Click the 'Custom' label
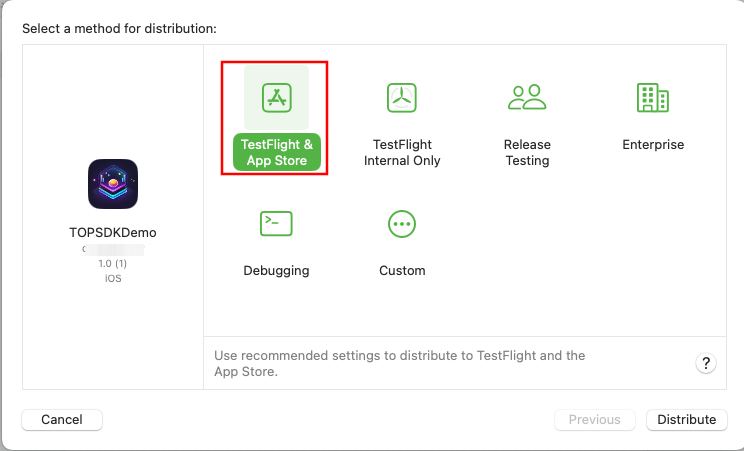744x451 pixels. [402, 271]
